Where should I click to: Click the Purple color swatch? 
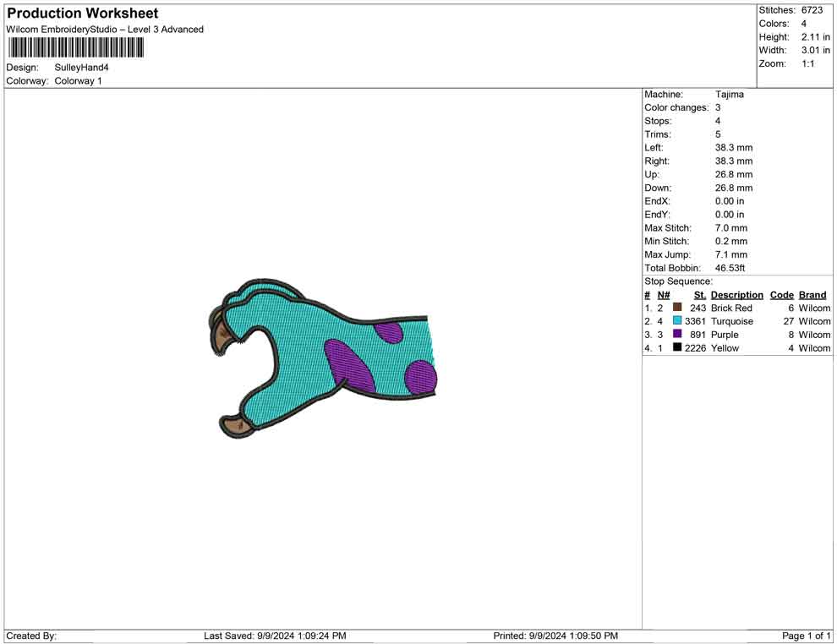tap(677, 334)
